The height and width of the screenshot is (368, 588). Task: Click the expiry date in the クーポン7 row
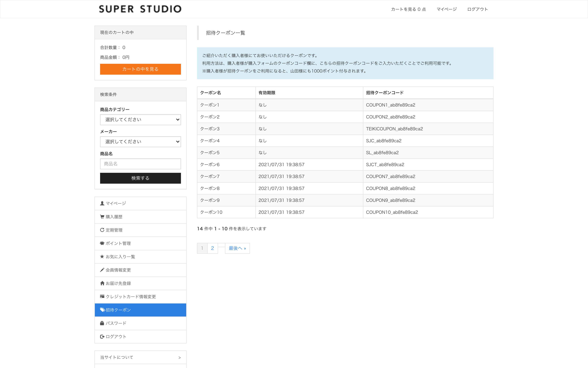click(281, 176)
